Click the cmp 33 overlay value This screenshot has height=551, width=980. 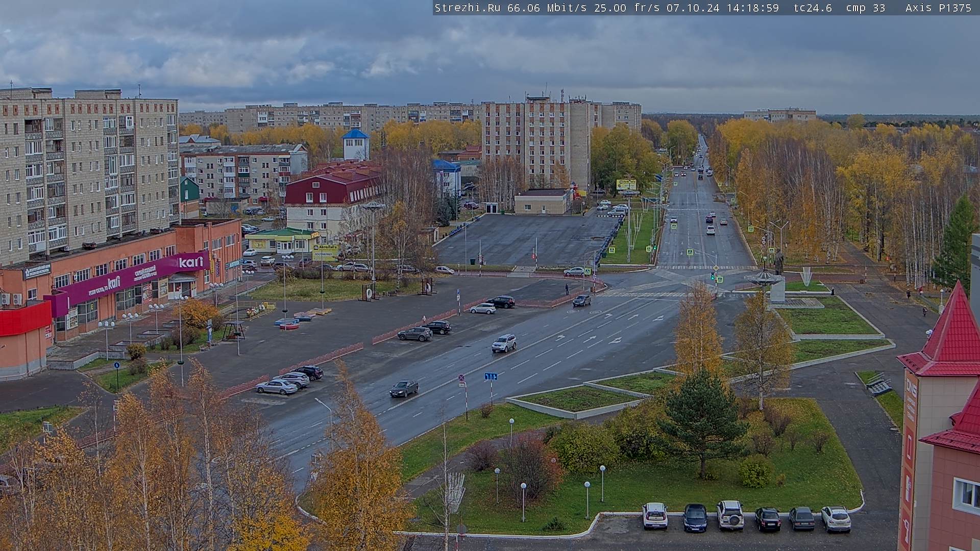(865, 8)
